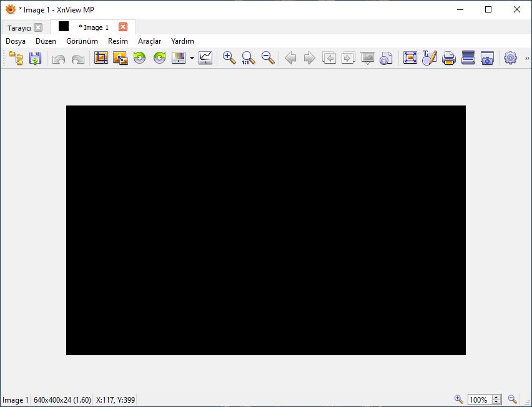Click the next page icon
532x407 pixels.
(x=348, y=58)
